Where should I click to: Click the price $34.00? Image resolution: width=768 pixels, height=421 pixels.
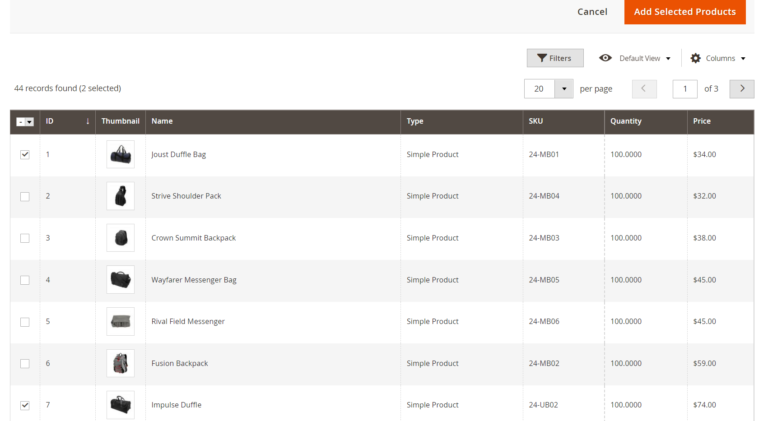[704, 154]
